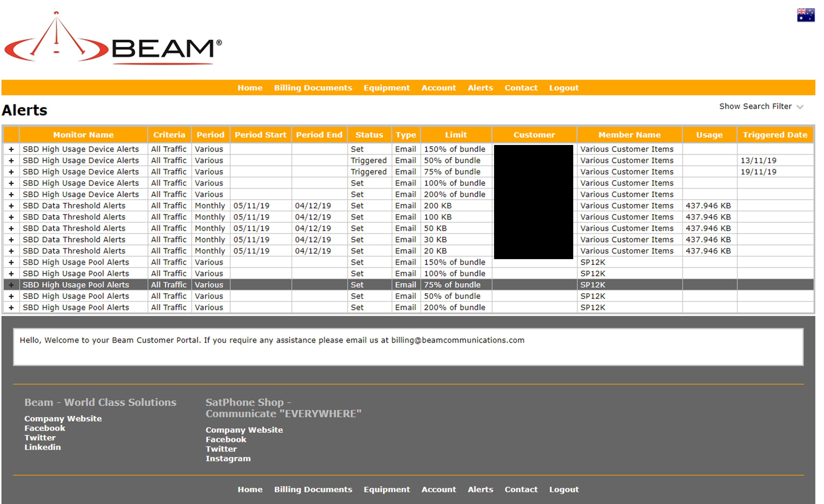This screenshot has width=824, height=504.
Task: Open Contact in top navigation bar
Action: click(x=521, y=88)
